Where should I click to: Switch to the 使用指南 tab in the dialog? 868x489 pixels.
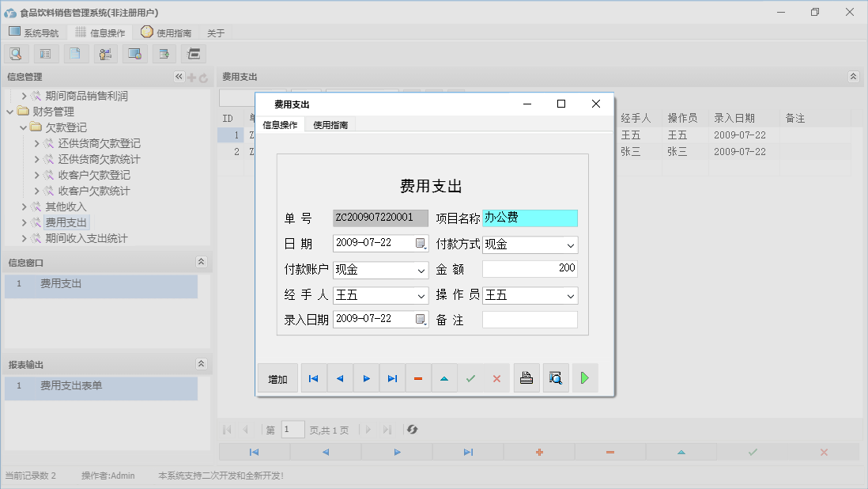pos(332,124)
